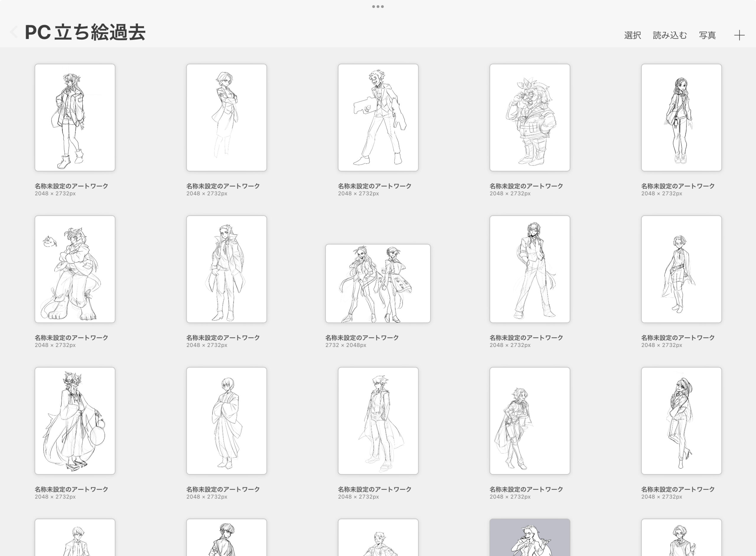
Task: Open the woman with arms crossed sketch
Action: 226,118
